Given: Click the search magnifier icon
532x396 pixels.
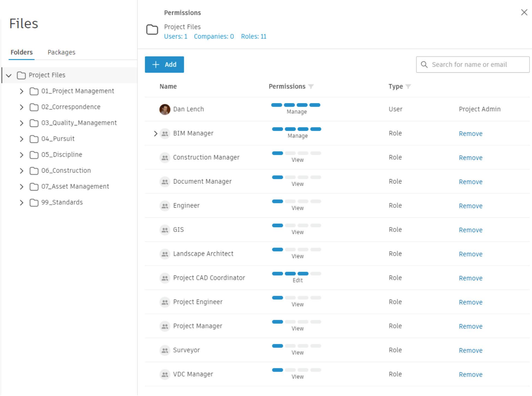Looking at the screenshot, I should tap(424, 64).
